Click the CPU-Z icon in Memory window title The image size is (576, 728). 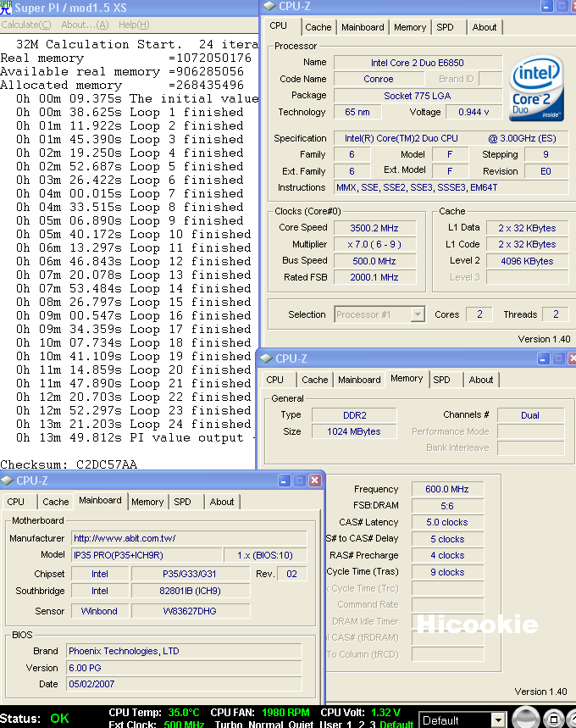(266, 358)
